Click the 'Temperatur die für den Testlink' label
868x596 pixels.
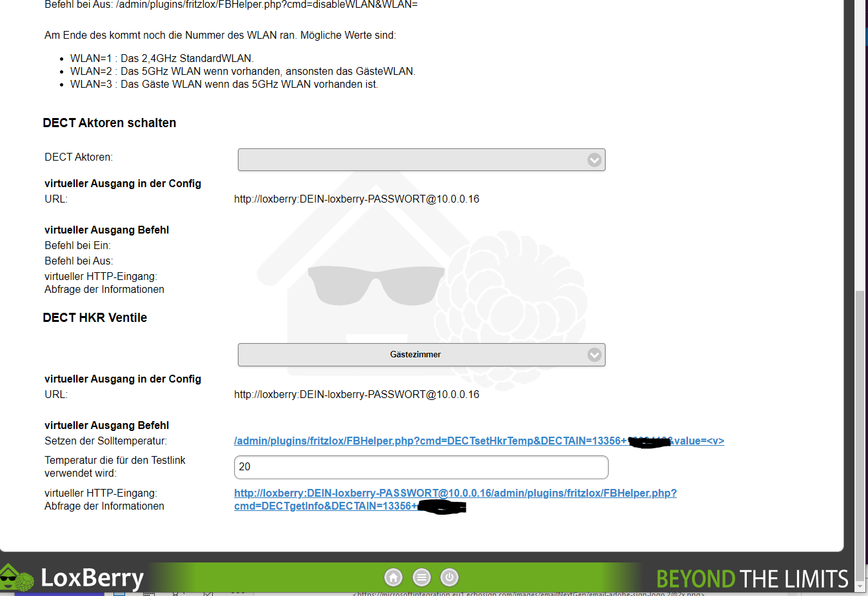click(115, 461)
